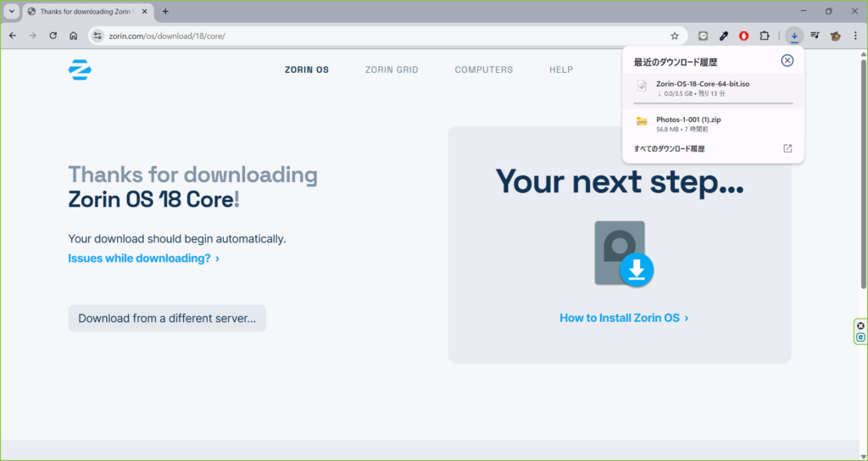Click 'Download from a different server...' button
The width and height of the screenshot is (868, 461).
[x=167, y=319]
